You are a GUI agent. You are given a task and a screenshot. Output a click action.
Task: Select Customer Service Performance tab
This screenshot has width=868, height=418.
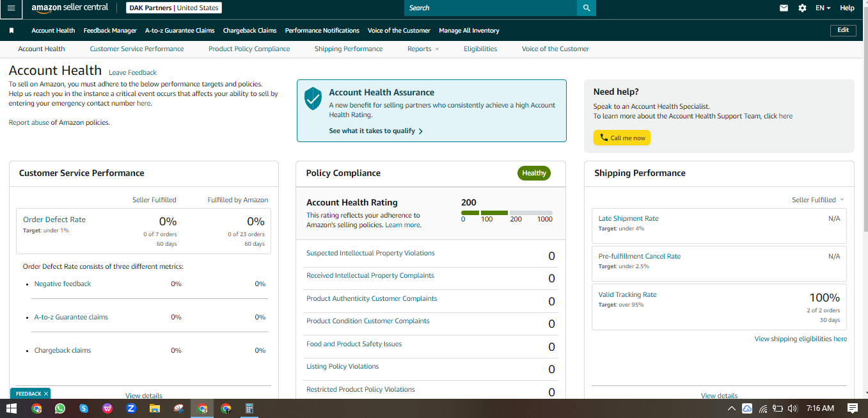click(137, 49)
